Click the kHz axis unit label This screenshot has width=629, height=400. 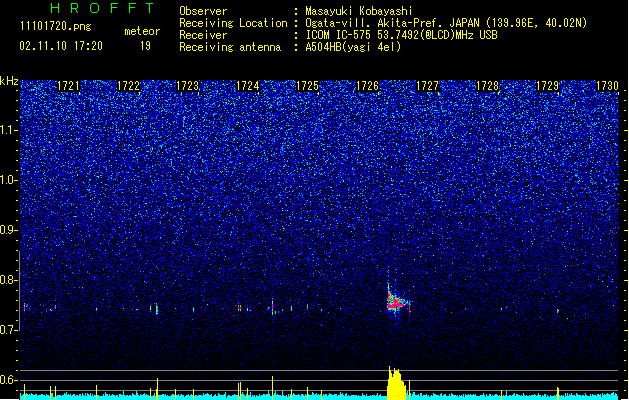tap(9, 81)
